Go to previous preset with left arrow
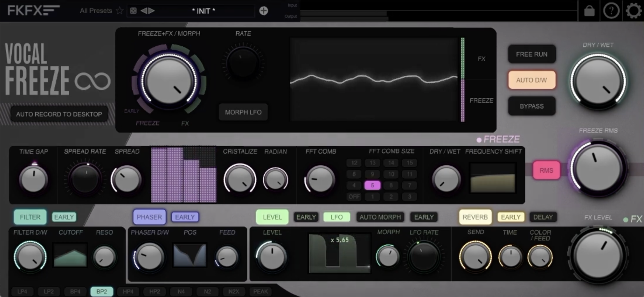The width and height of the screenshot is (644, 297). click(x=143, y=11)
